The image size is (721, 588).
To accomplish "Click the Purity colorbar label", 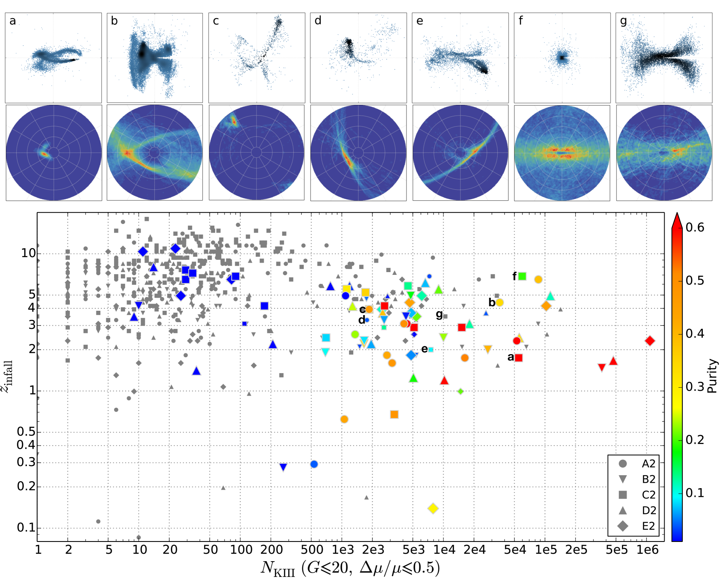I will (x=712, y=376).
